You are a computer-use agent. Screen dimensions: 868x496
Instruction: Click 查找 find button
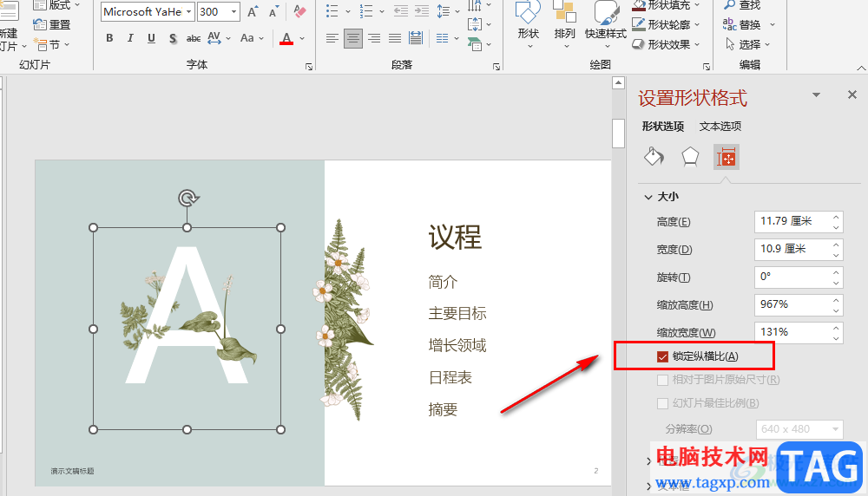pyautogui.click(x=742, y=5)
